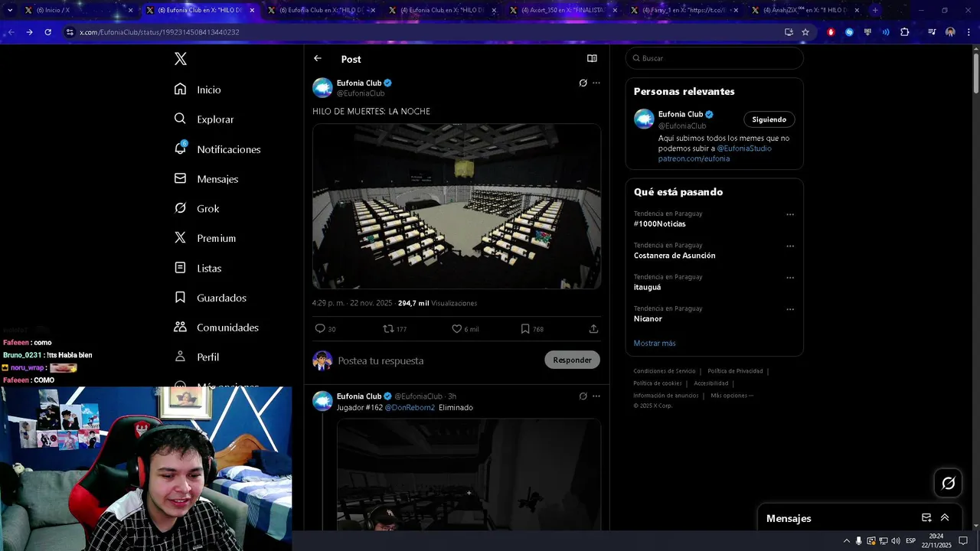Viewport: 980px width, 551px height.
Task: Click the Responder button
Action: point(572,360)
